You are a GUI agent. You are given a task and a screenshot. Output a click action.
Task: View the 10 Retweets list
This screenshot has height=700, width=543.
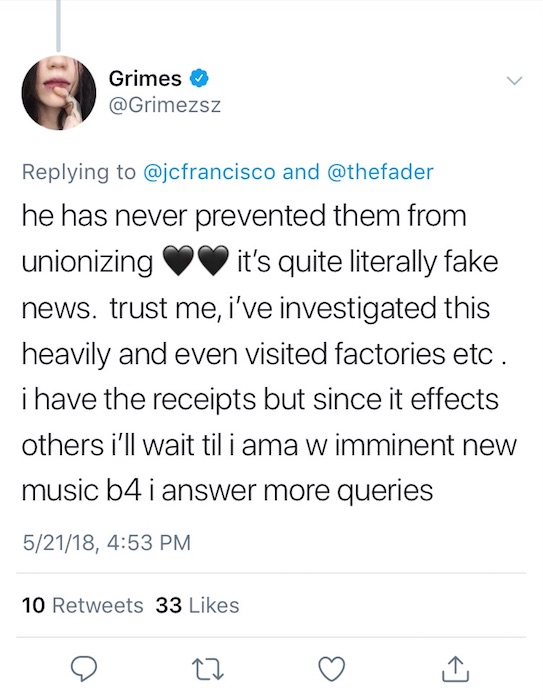(82, 605)
